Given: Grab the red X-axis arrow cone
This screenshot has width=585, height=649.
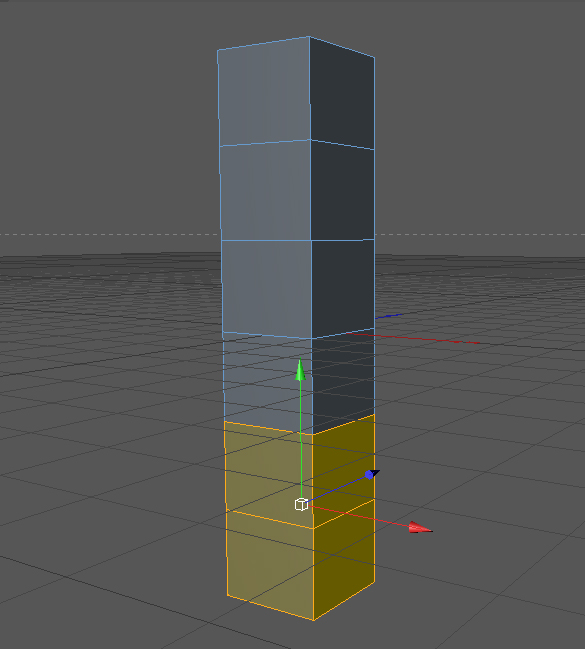Looking at the screenshot, I should [420, 527].
